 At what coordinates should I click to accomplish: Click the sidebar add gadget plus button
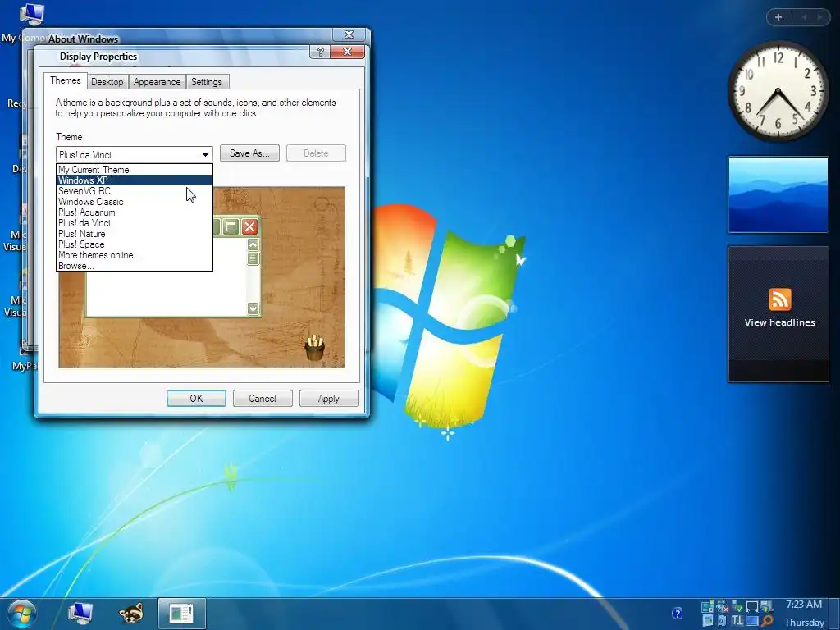point(778,17)
